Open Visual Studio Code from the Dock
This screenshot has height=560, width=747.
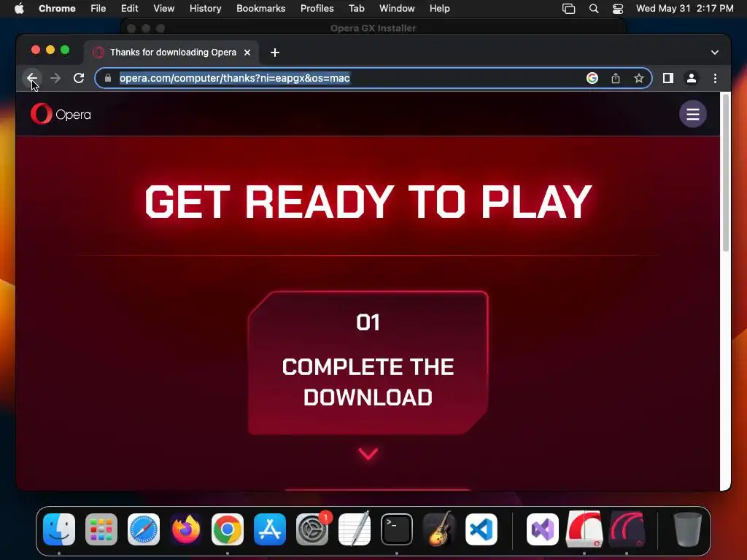click(481, 529)
